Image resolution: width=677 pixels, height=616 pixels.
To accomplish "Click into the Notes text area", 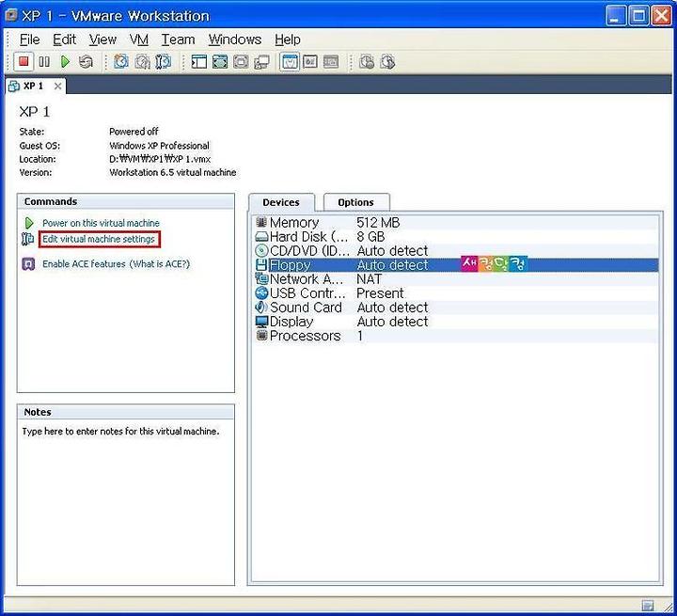I will click(x=126, y=502).
